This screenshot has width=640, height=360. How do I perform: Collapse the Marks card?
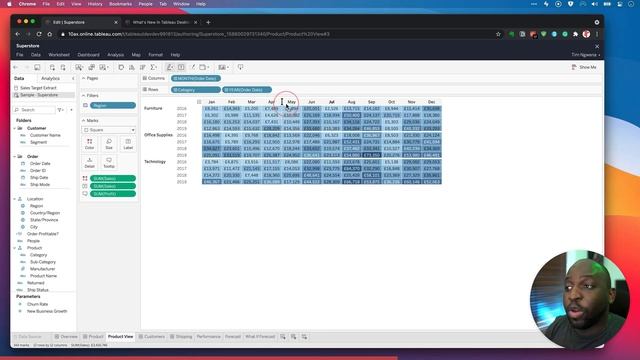coord(84,121)
